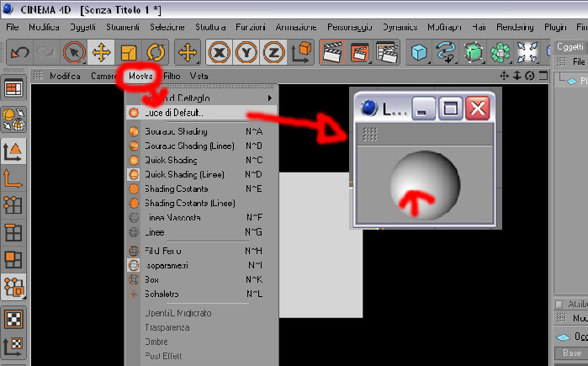
Task: Select Shading Costante (Linee) mode
Action: tap(202, 203)
